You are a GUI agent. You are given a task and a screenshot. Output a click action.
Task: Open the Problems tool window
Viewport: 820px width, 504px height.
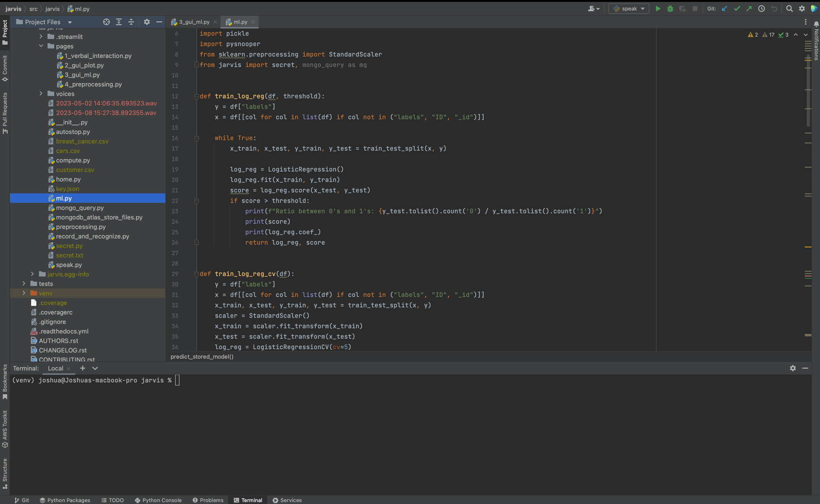pyautogui.click(x=208, y=500)
